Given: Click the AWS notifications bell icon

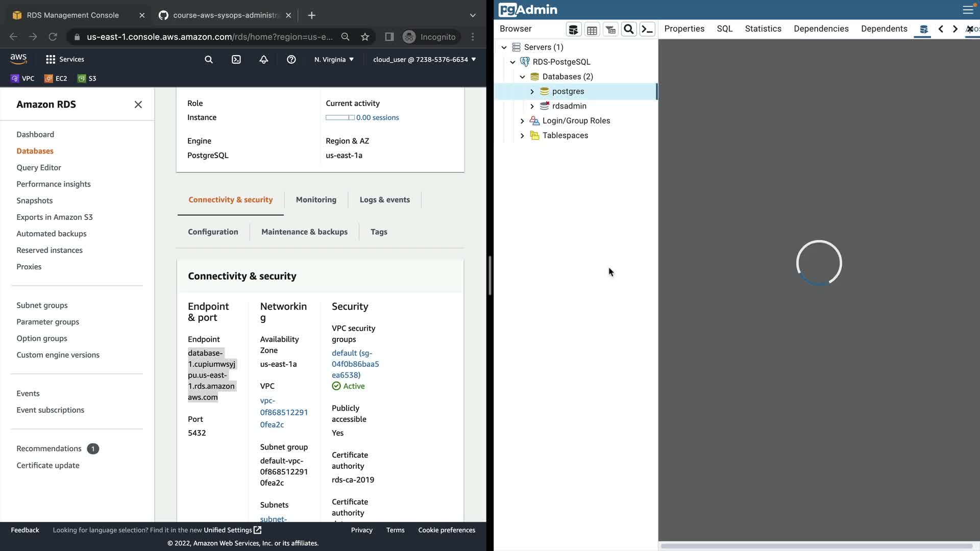Looking at the screenshot, I should pyautogui.click(x=264, y=60).
